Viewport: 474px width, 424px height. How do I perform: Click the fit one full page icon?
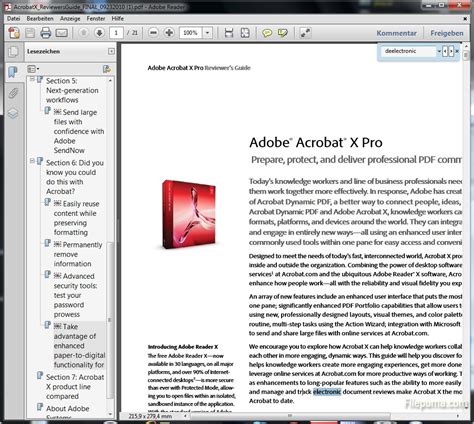pyautogui.click(x=245, y=33)
